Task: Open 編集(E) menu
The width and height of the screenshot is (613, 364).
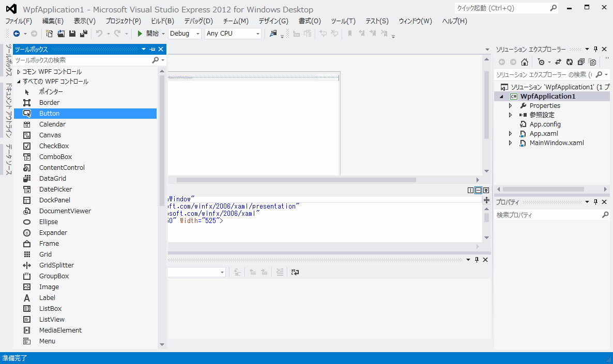Action: 53,21
